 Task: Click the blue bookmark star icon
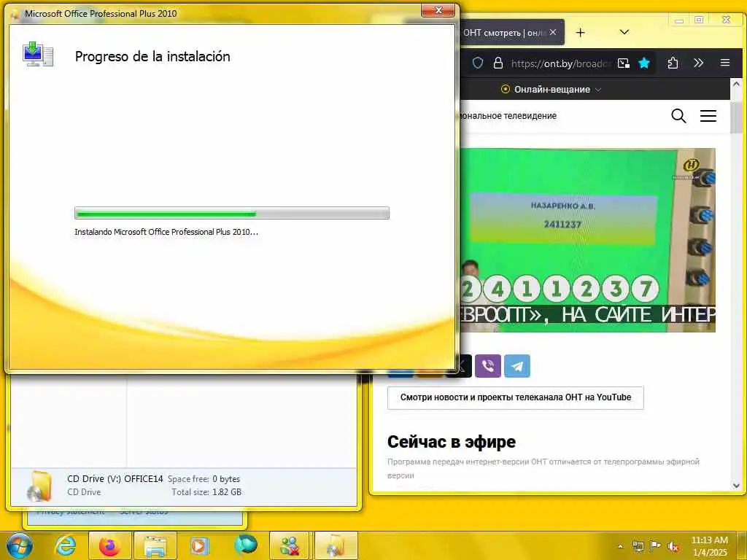tap(644, 63)
